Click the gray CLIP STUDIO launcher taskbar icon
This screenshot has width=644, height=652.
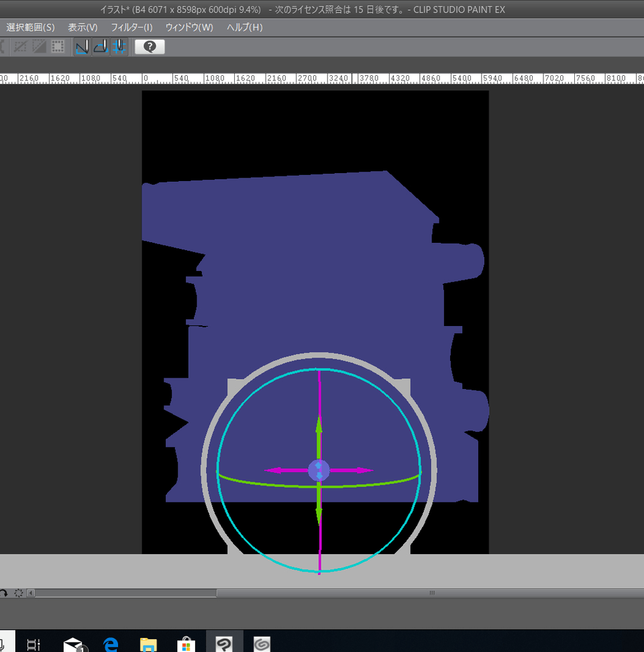click(262, 644)
